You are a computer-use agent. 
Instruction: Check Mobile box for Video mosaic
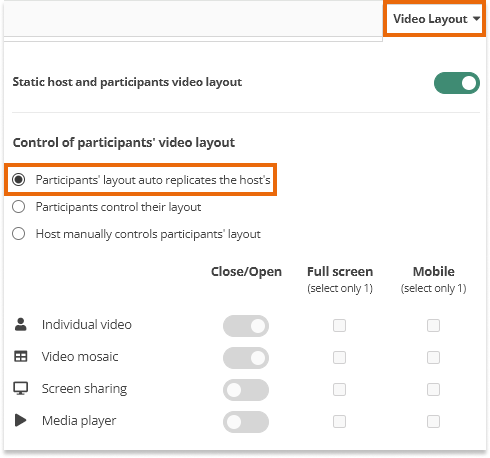coord(433,357)
